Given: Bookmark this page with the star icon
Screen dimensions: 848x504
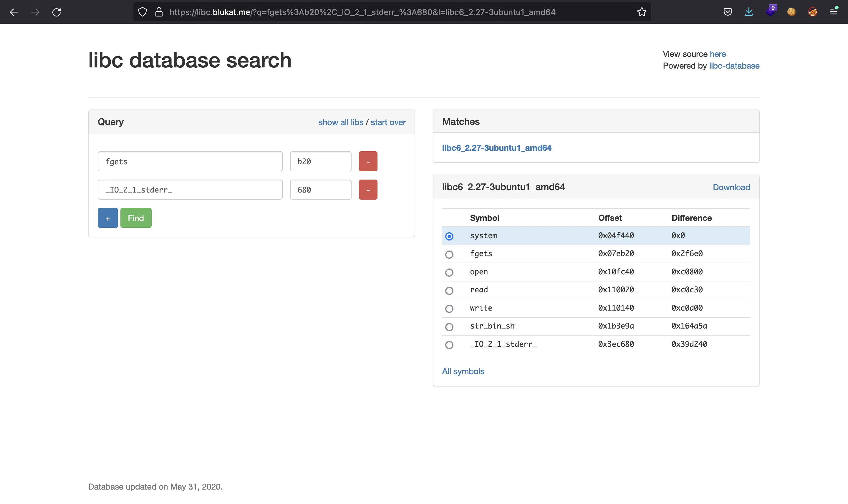Looking at the screenshot, I should point(642,12).
